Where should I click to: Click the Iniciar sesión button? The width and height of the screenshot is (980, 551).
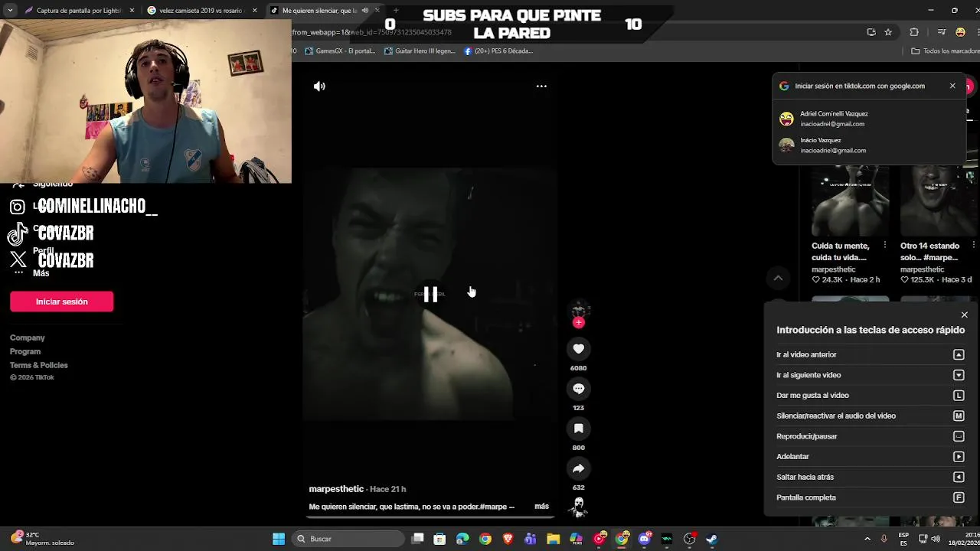62,302
